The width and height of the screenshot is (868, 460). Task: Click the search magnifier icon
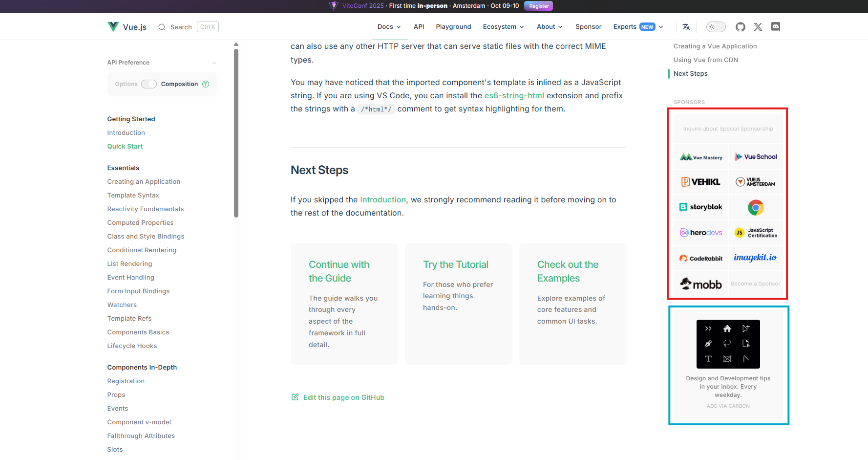(x=162, y=27)
